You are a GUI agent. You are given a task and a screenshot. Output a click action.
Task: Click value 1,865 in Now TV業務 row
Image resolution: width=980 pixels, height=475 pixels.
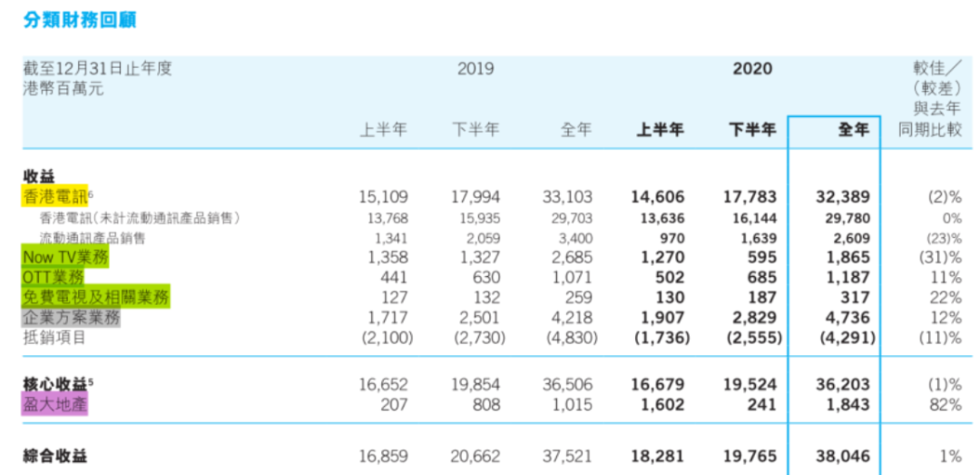[848, 257]
